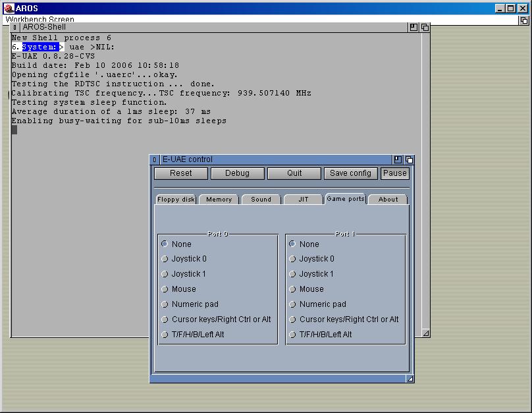The height and width of the screenshot is (413, 532).
Task: Open the Floppy disk tab
Action: click(x=176, y=200)
